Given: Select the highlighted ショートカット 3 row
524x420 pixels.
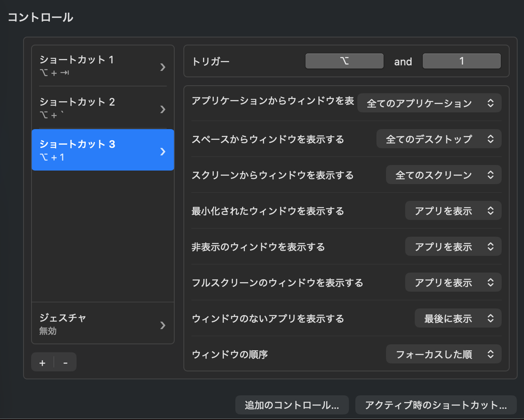Looking at the screenshot, I should click(96, 150).
